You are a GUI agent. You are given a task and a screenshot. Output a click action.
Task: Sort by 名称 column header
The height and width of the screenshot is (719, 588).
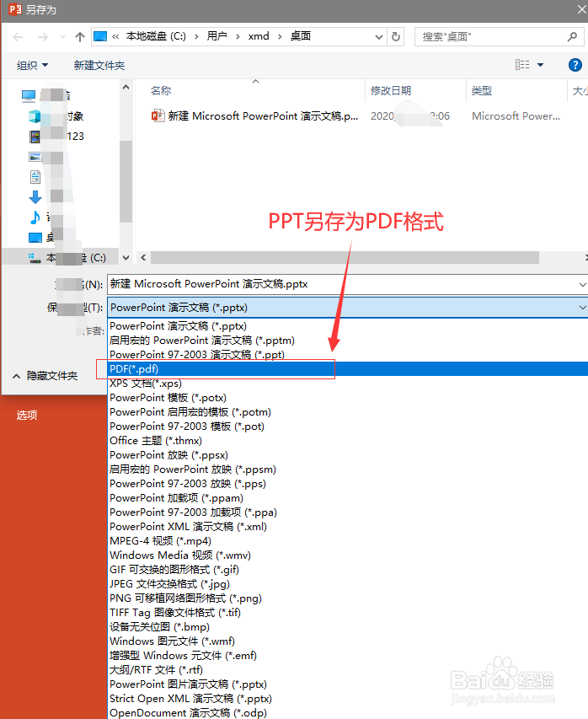pos(162,91)
